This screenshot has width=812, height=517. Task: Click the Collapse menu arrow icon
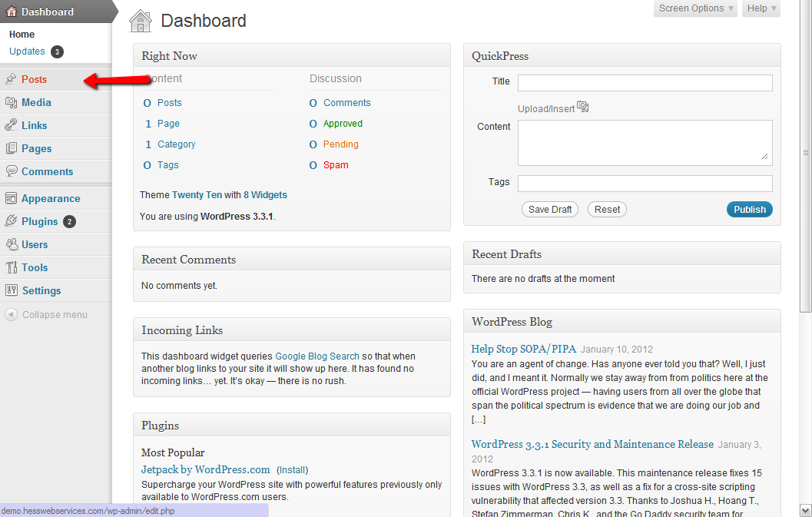pyautogui.click(x=11, y=314)
